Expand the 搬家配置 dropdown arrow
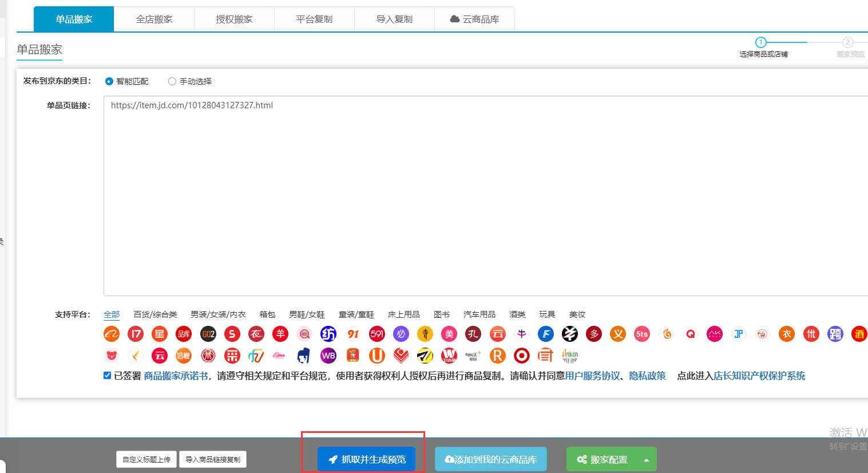Viewport: 868px width, 473px height. [647, 460]
